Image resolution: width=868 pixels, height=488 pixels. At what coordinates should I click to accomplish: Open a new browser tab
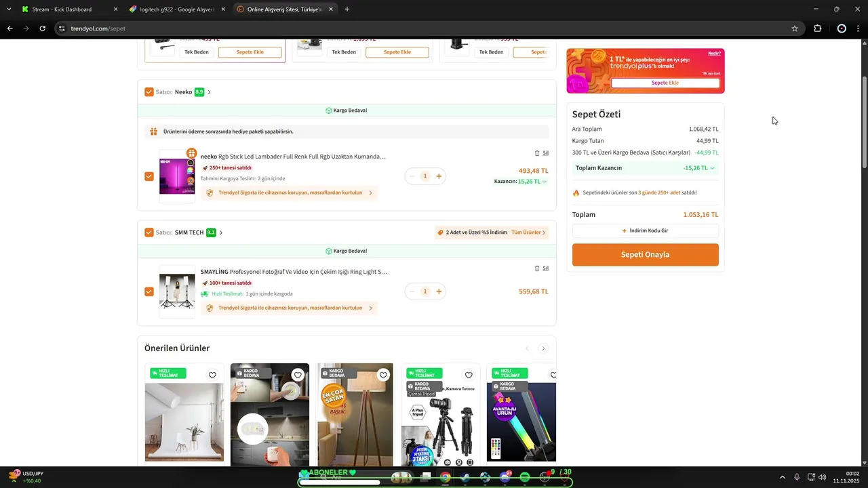click(347, 9)
